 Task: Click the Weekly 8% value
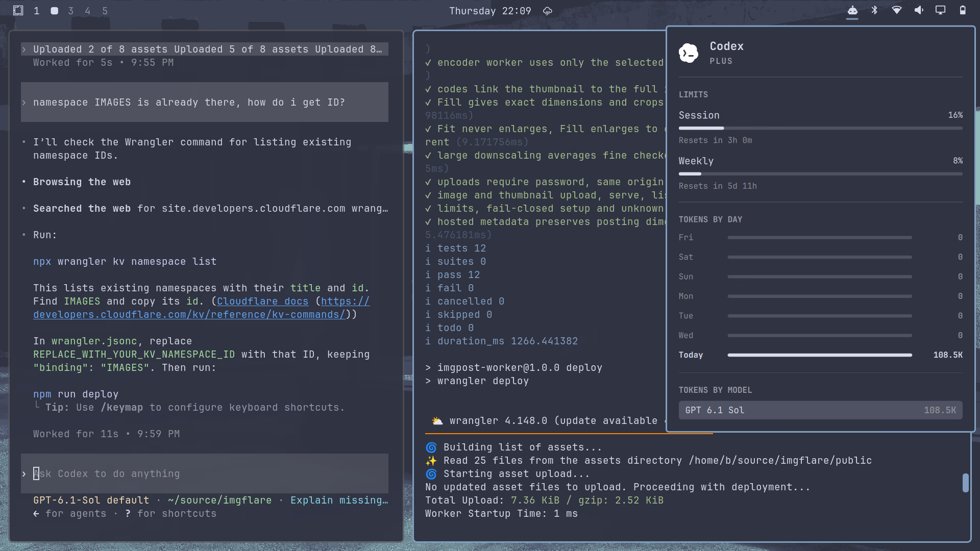[958, 161]
